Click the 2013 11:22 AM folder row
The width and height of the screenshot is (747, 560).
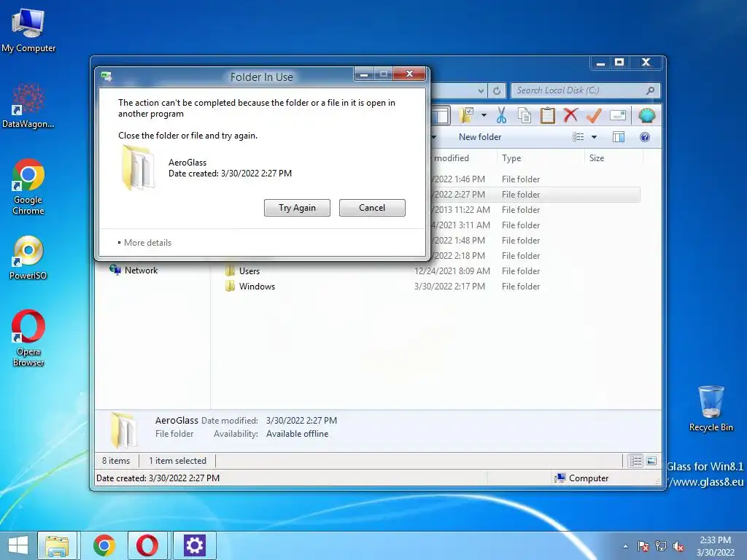click(x=535, y=209)
